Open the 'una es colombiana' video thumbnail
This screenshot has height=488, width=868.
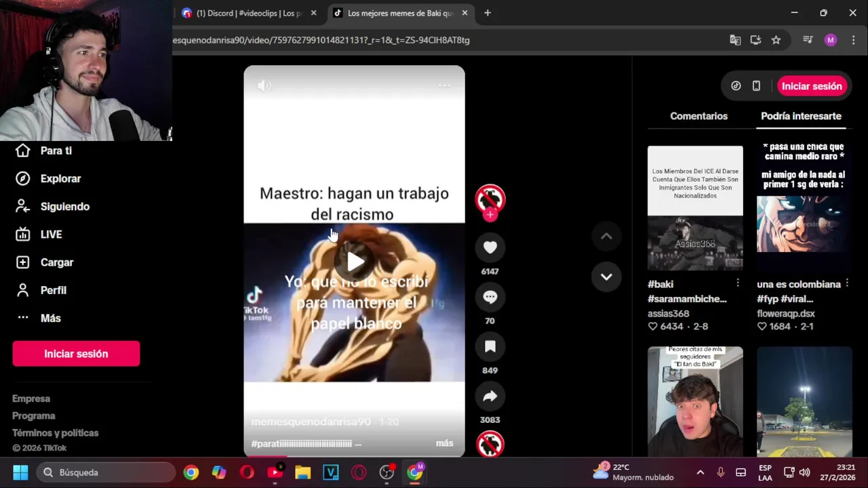pos(804,208)
